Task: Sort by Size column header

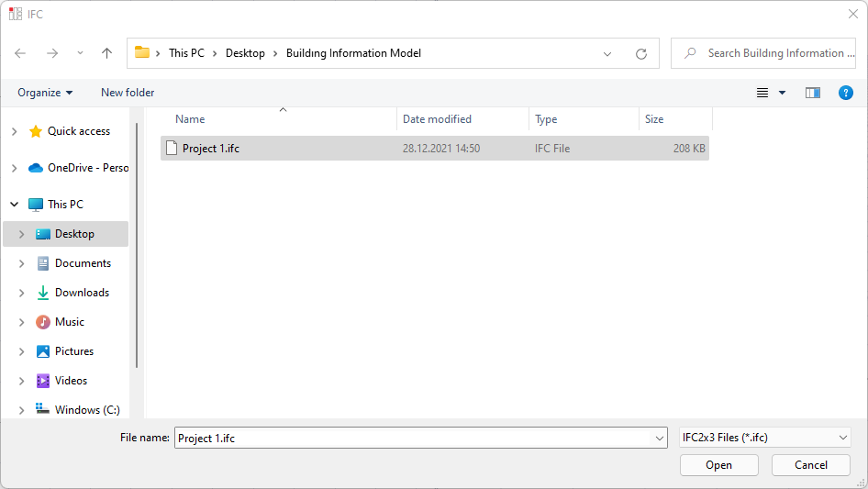Action: pyautogui.click(x=654, y=119)
